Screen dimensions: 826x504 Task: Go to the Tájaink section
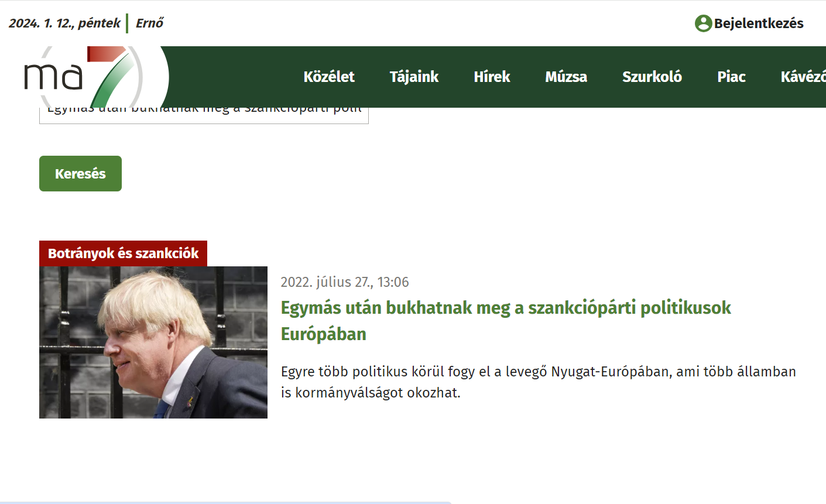(414, 77)
